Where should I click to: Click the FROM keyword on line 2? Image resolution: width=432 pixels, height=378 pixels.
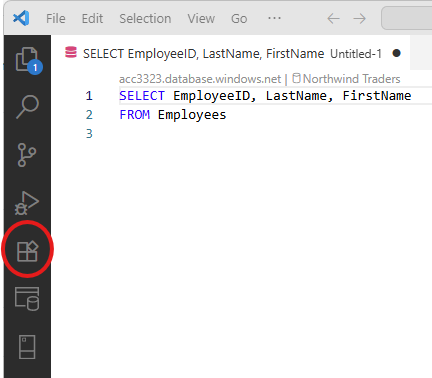pos(135,115)
